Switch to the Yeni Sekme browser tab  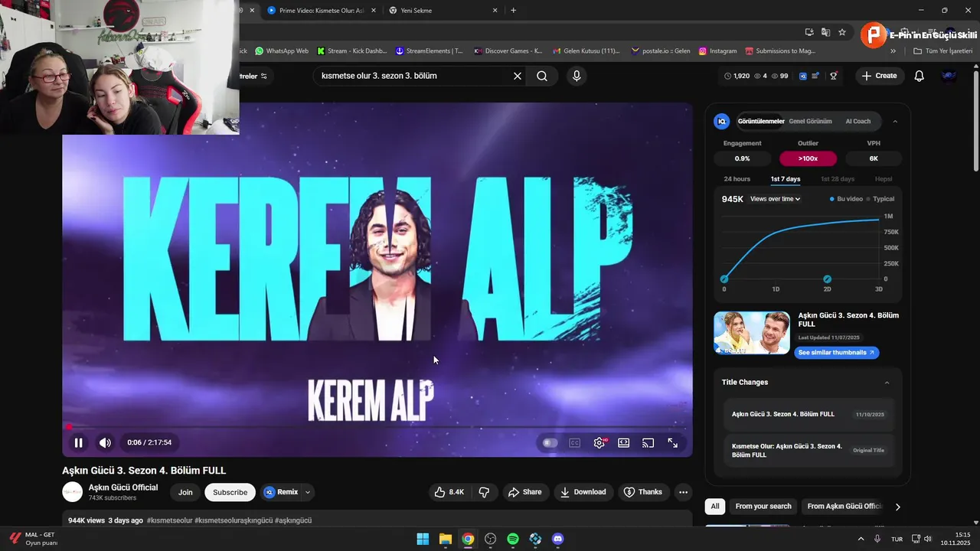click(443, 11)
